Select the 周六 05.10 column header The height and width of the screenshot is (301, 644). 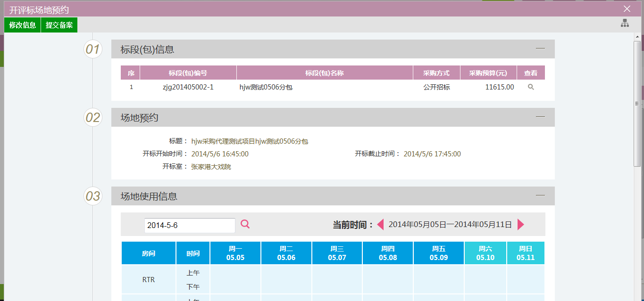click(x=485, y=253)
